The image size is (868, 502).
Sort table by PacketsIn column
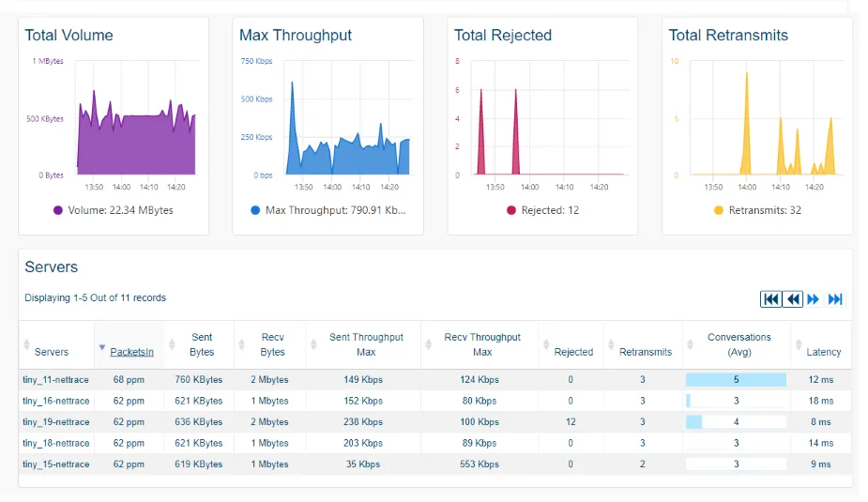tap(131, 352)
